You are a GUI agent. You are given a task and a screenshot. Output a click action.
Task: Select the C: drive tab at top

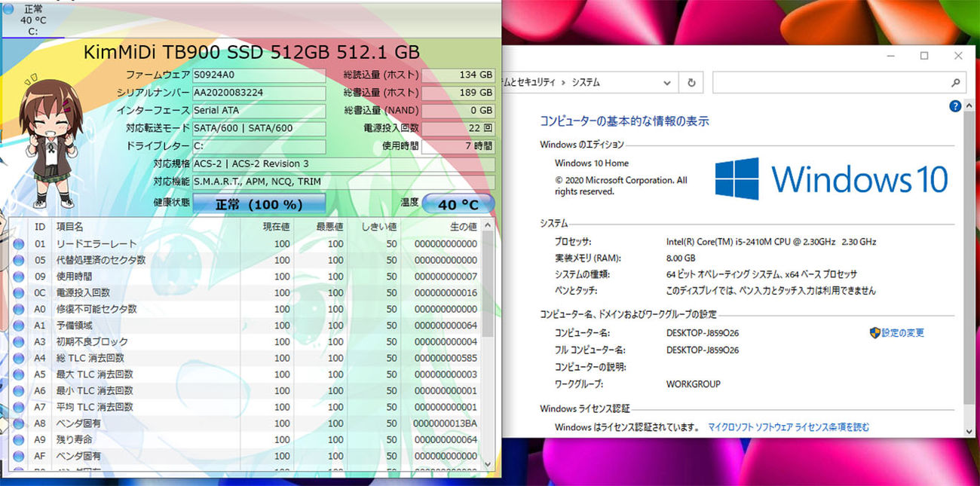coord(33,20)
